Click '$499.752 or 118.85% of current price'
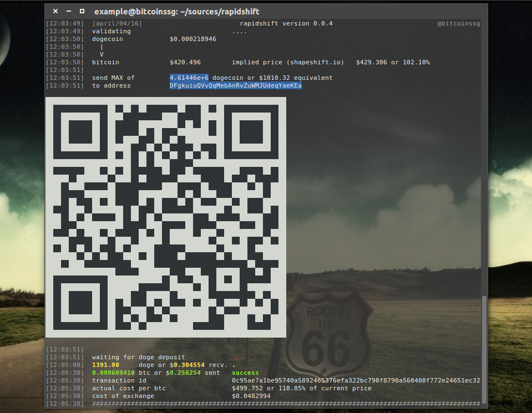532x413 pixels. 302,388
